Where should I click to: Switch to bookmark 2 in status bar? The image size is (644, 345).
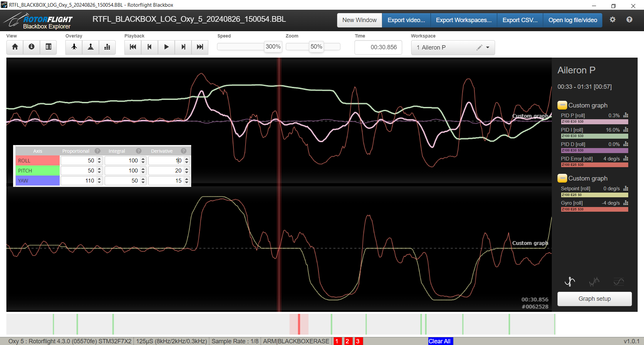click(x=347, y=341)
